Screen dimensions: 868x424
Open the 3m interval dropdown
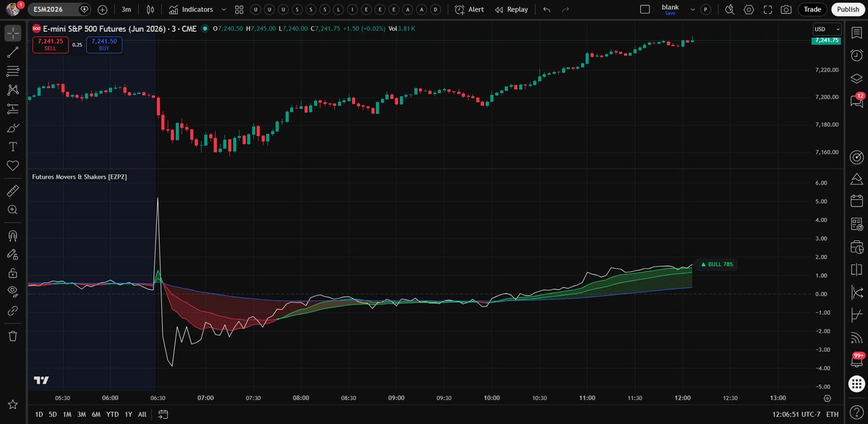127,9
